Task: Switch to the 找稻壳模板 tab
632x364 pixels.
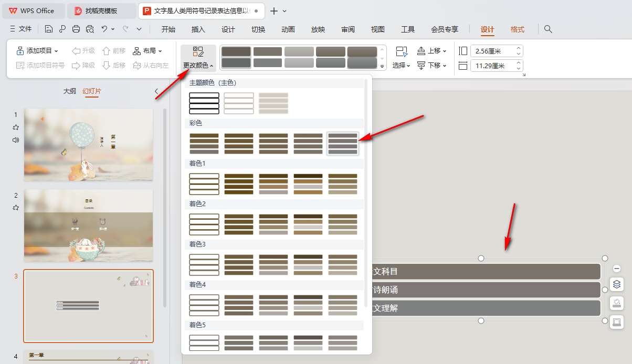Action: tap(102, 10)
